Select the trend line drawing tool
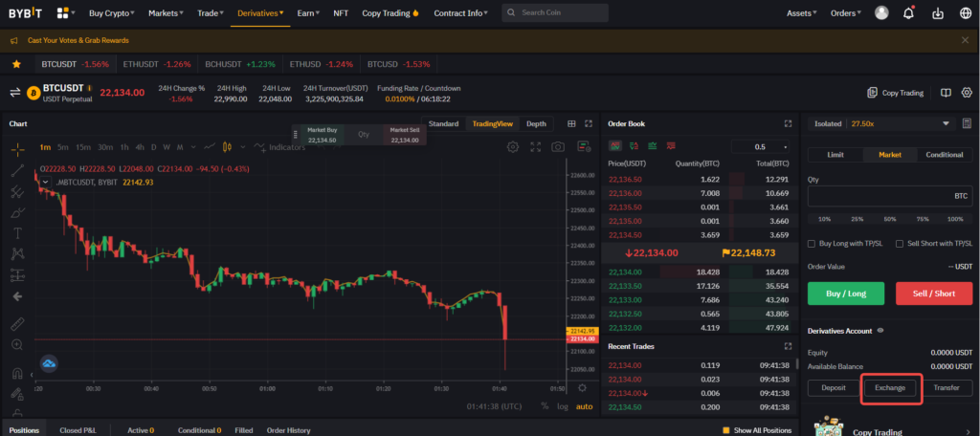 [17, 170]
